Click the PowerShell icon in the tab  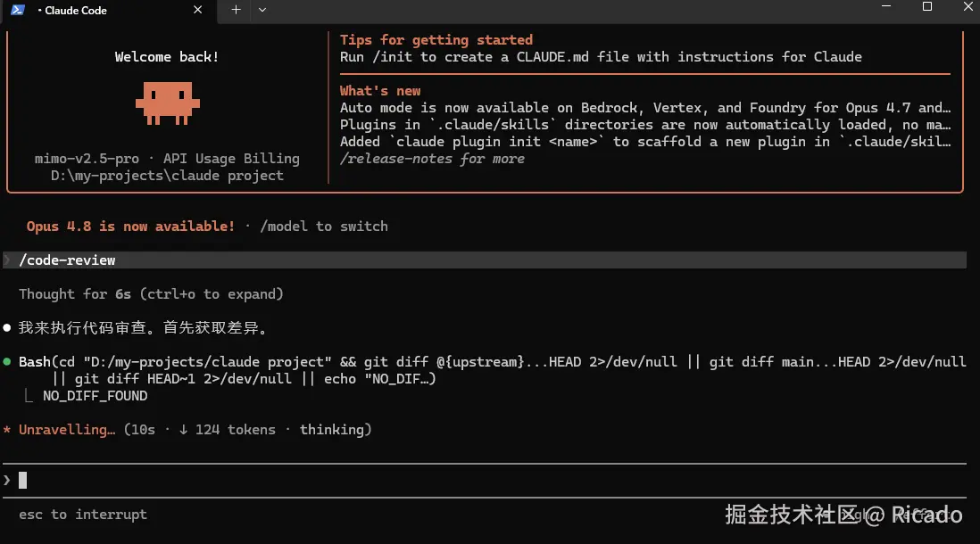18,10
